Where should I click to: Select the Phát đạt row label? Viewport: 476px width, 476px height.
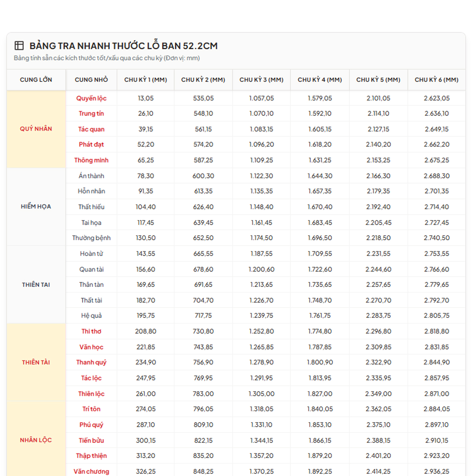point(91,145)
